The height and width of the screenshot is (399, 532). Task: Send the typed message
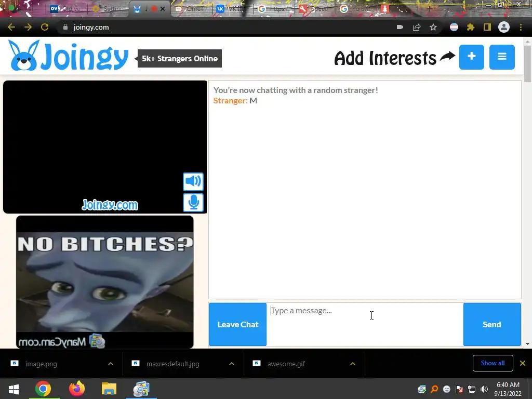coord(492,324)
